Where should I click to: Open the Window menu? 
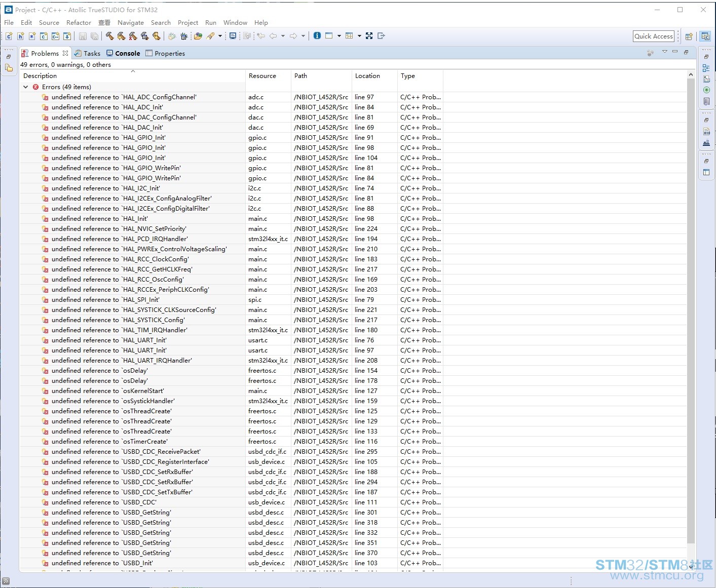pos(235,23)
